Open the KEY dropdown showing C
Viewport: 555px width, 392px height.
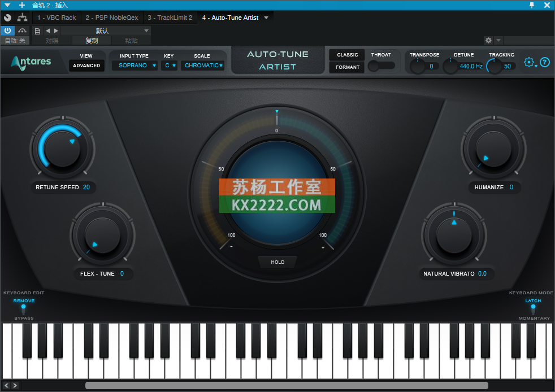pyautogui.click(x=169, y=66)
